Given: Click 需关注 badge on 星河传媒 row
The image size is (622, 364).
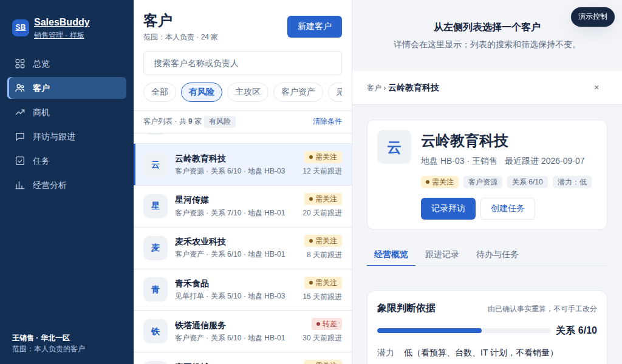Looking at the screenshot, I should point(323,199).
